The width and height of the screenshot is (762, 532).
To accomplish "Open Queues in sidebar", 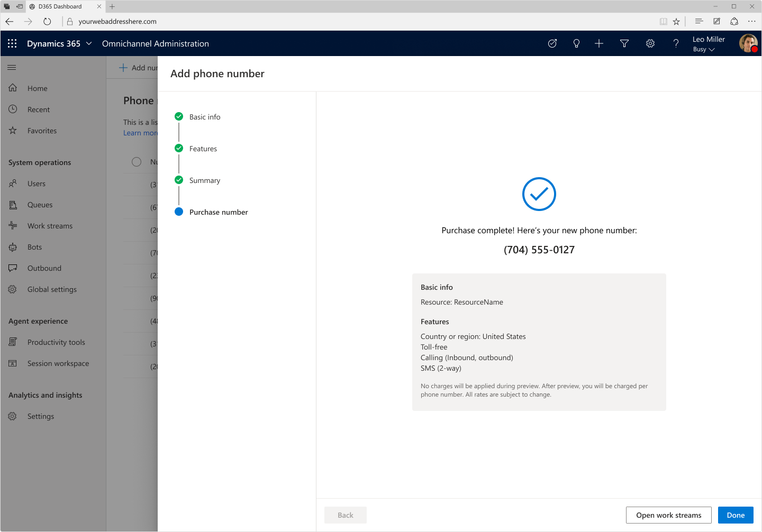I will [x=53, y=205].
